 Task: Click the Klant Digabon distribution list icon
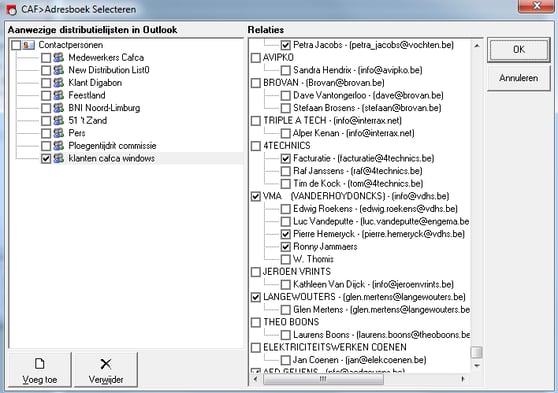point(59,83)
